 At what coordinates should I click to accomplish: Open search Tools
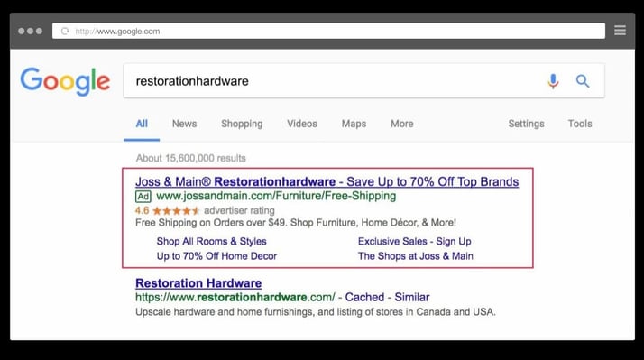580,124
